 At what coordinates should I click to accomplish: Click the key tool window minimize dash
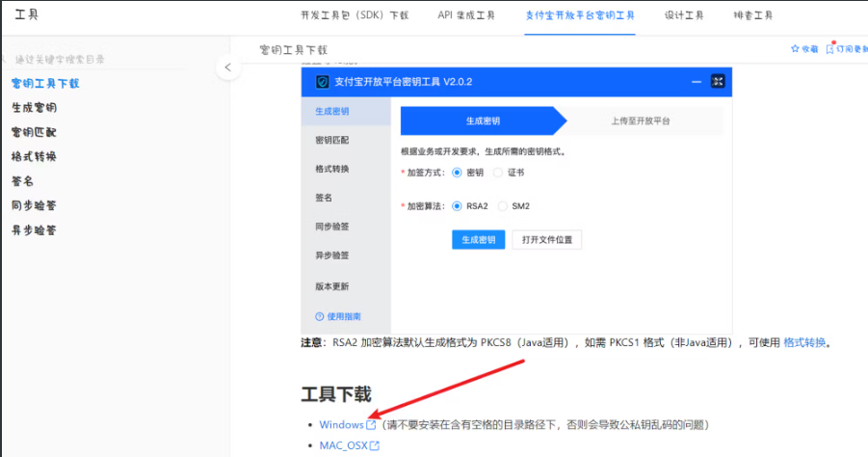click(x=697, y=82)
